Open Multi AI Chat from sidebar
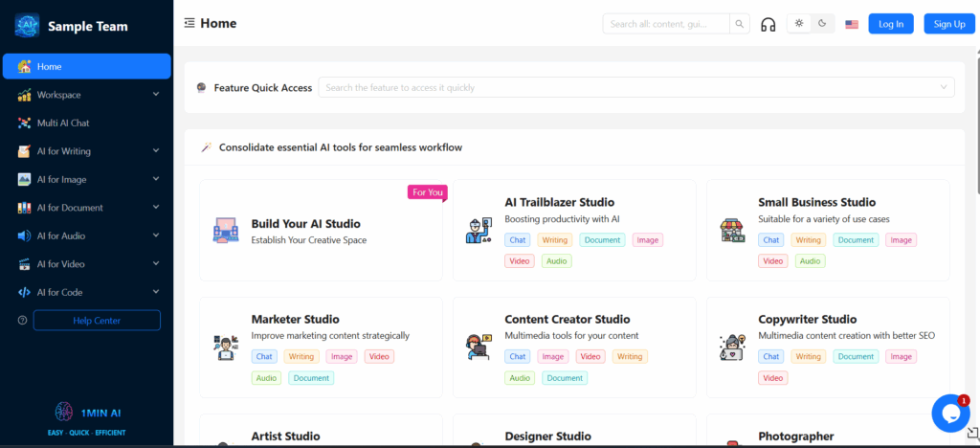Screen dimensions: 980x448 pyautogui.click(x=63, y=123)
